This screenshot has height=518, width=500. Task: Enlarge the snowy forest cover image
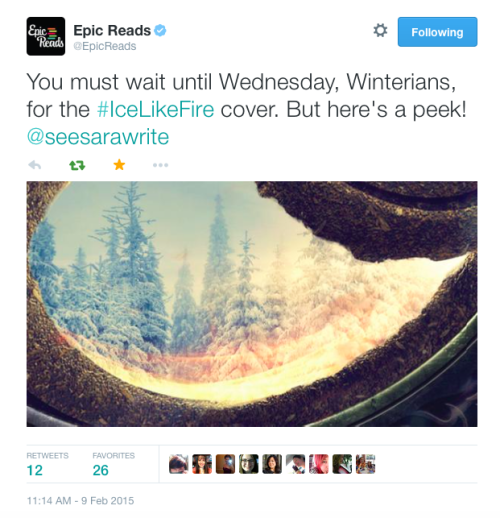click(x=252, y=304)
